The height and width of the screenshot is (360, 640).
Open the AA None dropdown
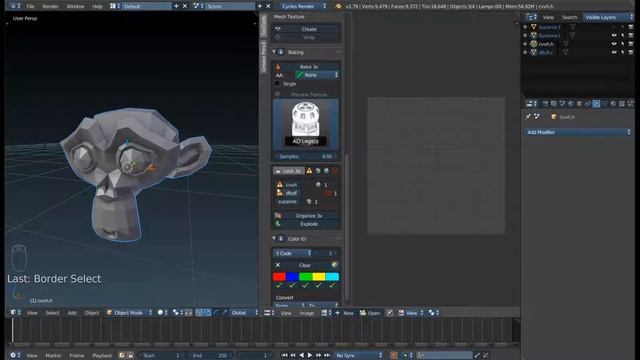click(x=317, y=75)
